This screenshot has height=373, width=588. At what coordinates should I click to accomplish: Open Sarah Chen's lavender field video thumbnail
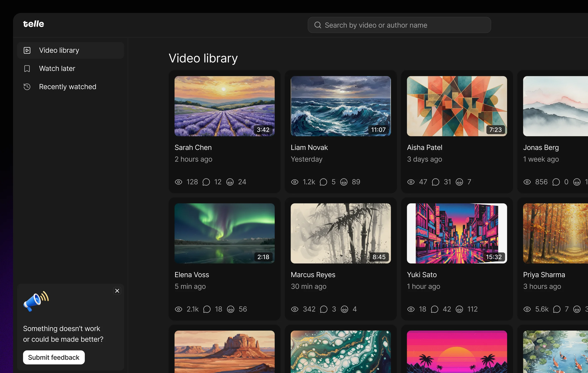224,106
